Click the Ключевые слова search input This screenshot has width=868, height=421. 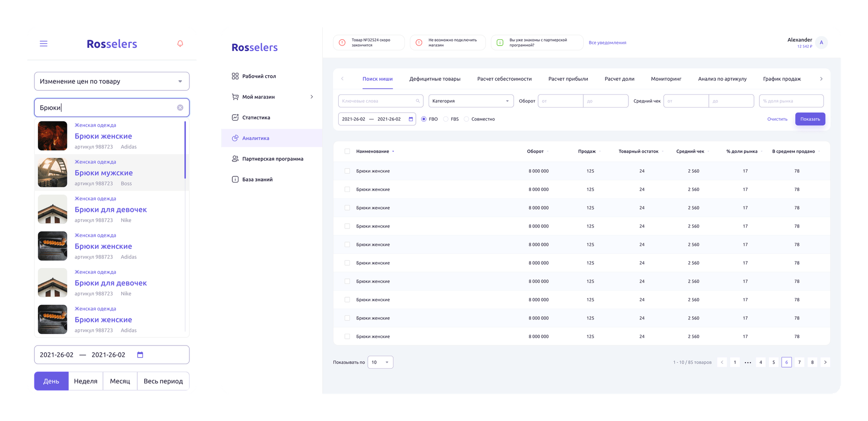pos(378,101)
